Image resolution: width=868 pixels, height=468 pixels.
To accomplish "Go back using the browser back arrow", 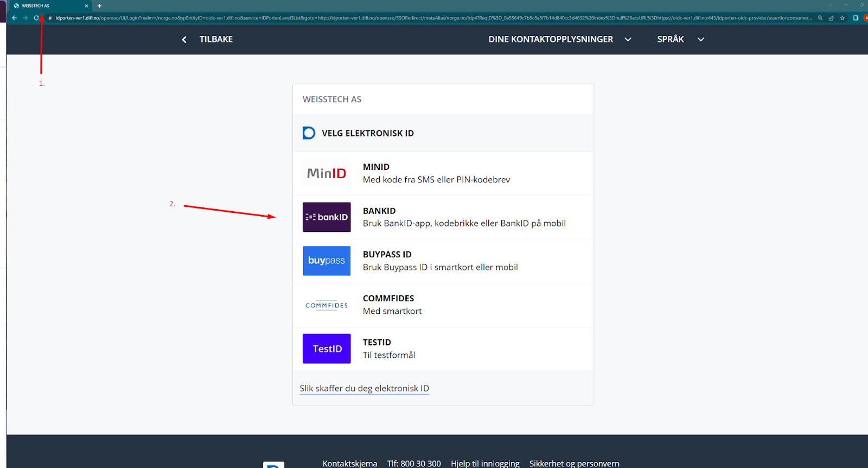I will [14, 18].
